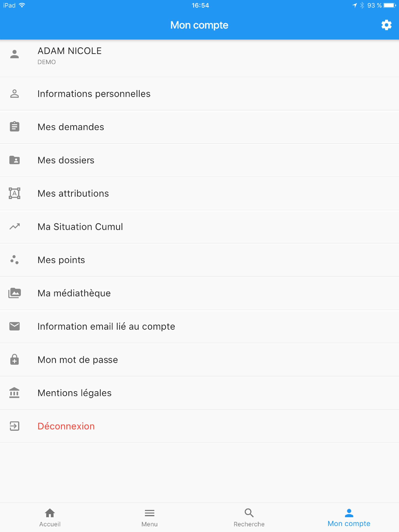This screenshot has width=399, height=532.
Task: Open Mes points entry
Action: (199, 260)
